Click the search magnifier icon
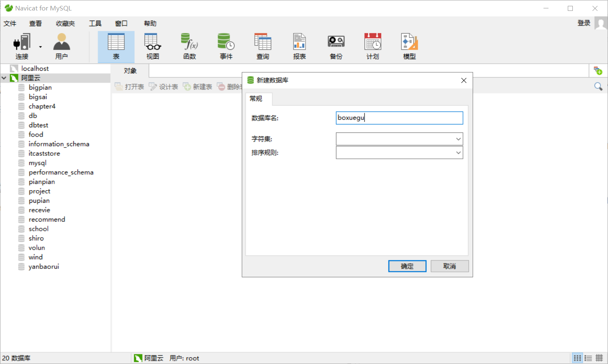608x364 pixels. coord(598,86)
